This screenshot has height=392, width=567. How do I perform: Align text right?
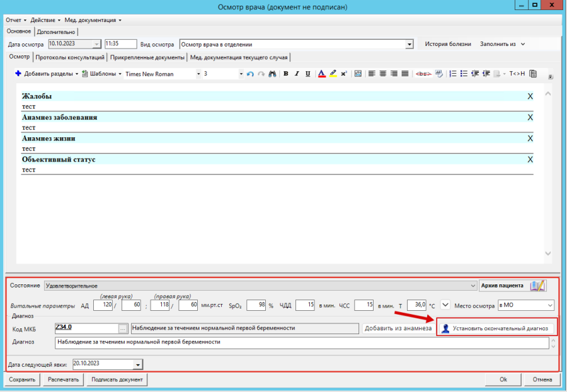click(x=394, y=74)
